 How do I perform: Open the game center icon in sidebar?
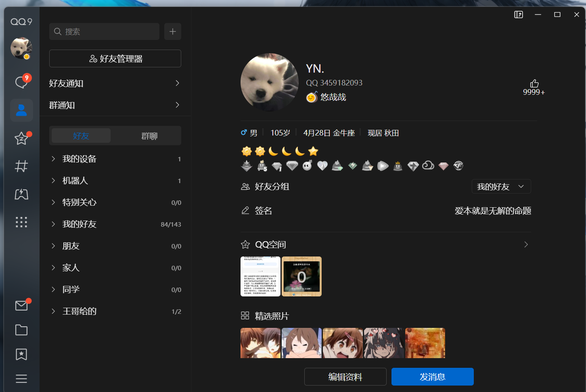pos(21,194)
